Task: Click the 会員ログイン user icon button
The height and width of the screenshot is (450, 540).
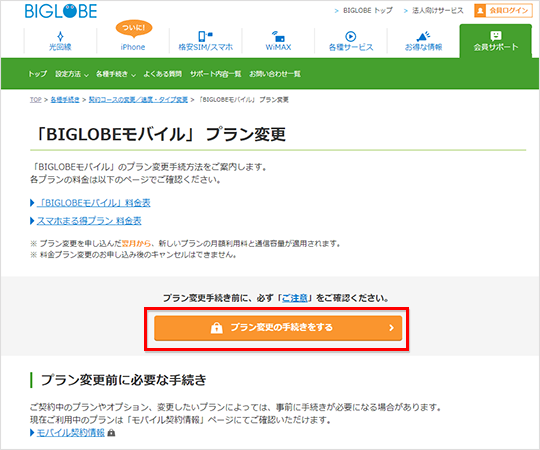Action: (503, 10)
